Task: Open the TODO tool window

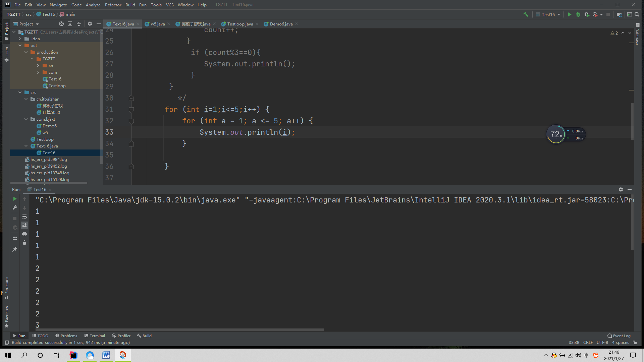Action: click(x=40, y=336)
